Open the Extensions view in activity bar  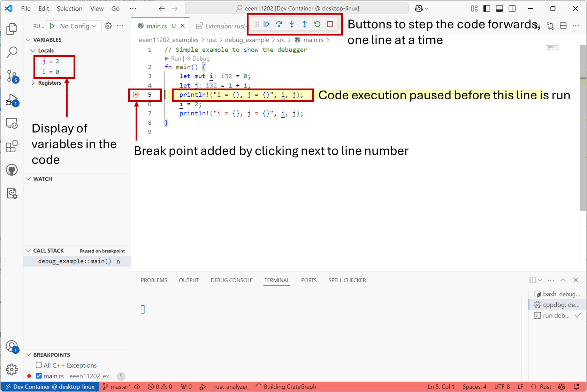click(x=12, y=147)
